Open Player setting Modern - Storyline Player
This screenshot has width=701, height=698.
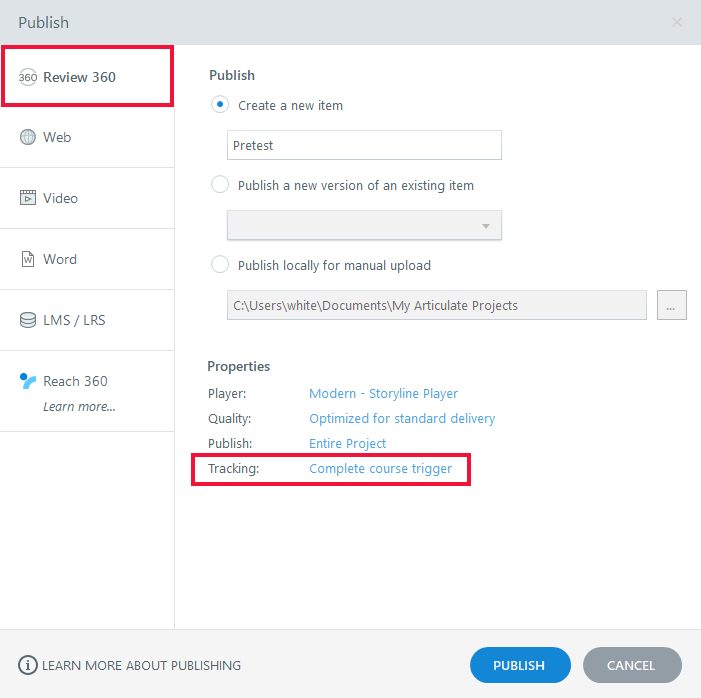(383, 393)
